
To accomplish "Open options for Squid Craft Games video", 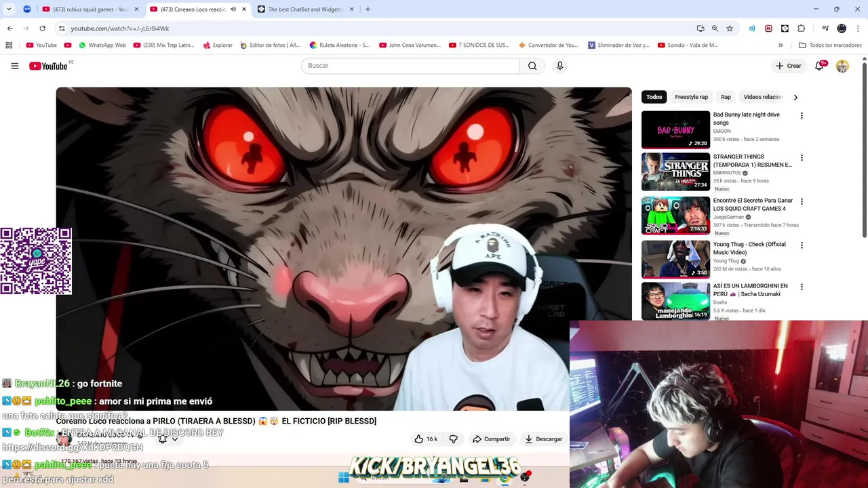I will point(802,202).
